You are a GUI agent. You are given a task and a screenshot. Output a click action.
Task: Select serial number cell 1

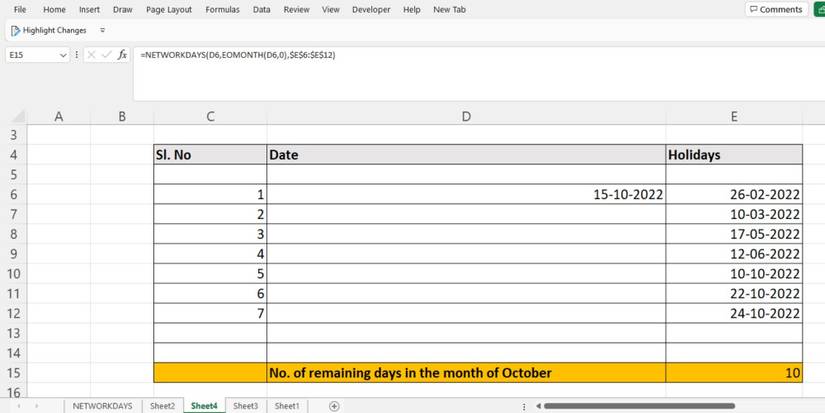pyautogui.click(x=210, y=195)
